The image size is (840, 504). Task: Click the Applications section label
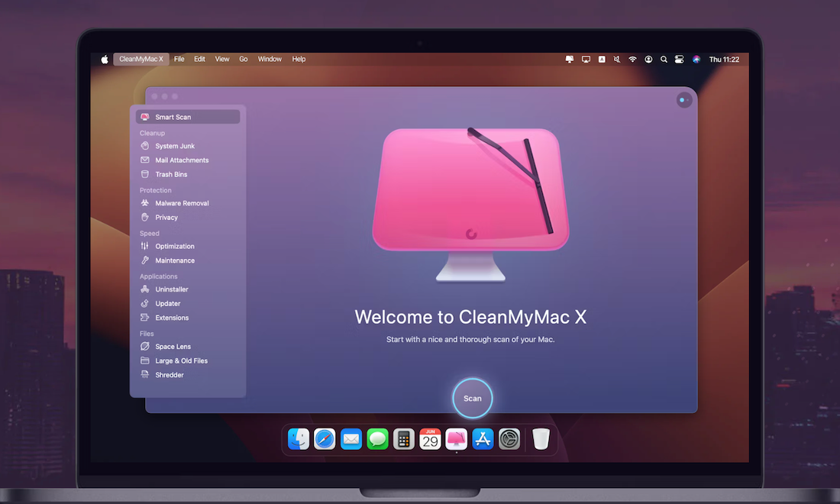[x=159, y=276]
